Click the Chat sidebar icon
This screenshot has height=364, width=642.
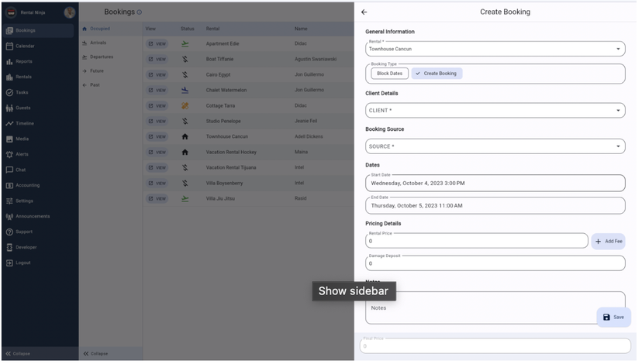point(9,170)
